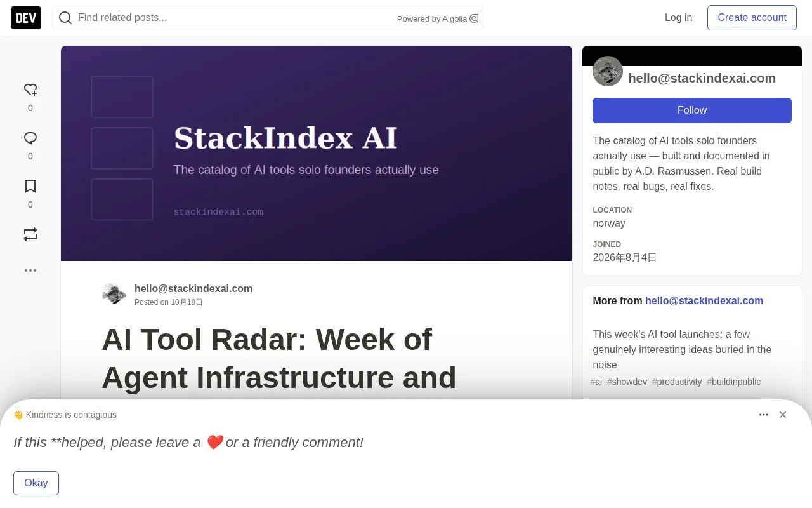812x508 pixels.
Task: Click the "Posted on 10月18日" date text
Action: point(169,302)
